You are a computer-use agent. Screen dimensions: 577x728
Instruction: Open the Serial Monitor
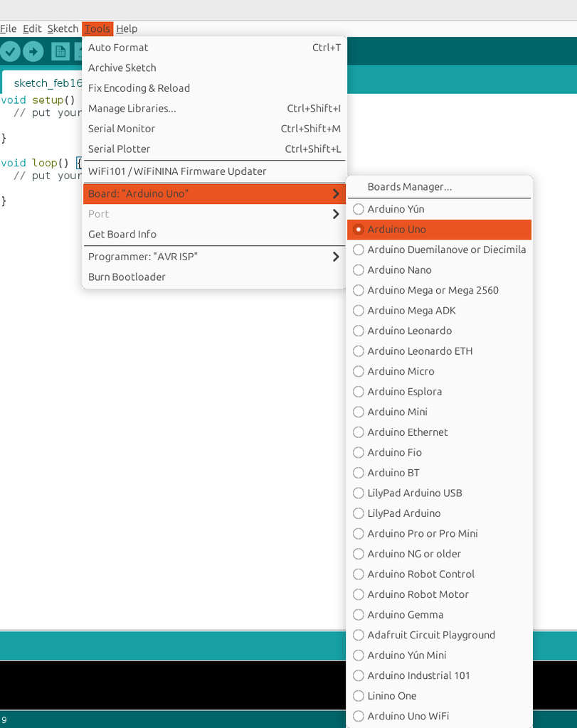[x=214, y=129]
